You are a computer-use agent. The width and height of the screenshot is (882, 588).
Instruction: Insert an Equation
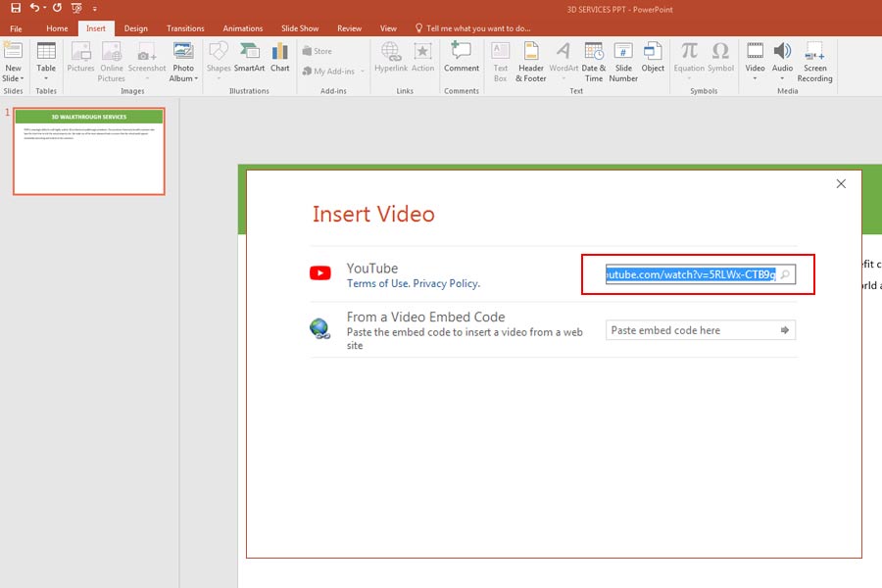(x=689, y=61)
